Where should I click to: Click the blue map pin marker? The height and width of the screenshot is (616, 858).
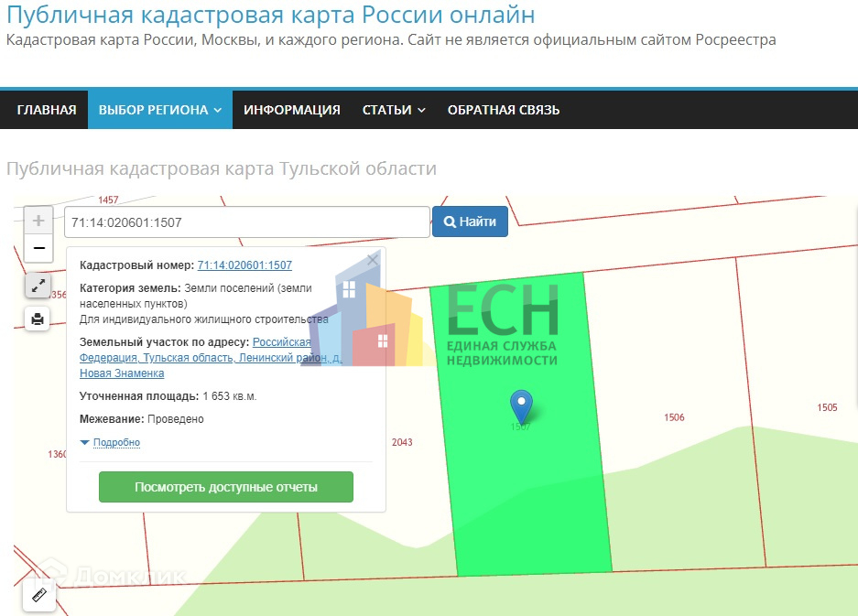(x=521, y=405)
